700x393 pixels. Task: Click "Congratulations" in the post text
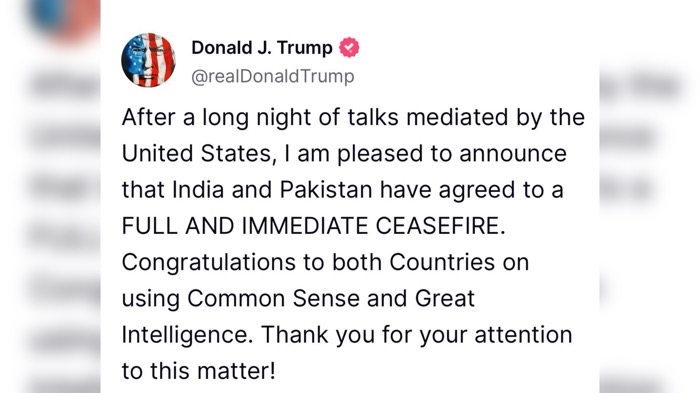[209, 262]
